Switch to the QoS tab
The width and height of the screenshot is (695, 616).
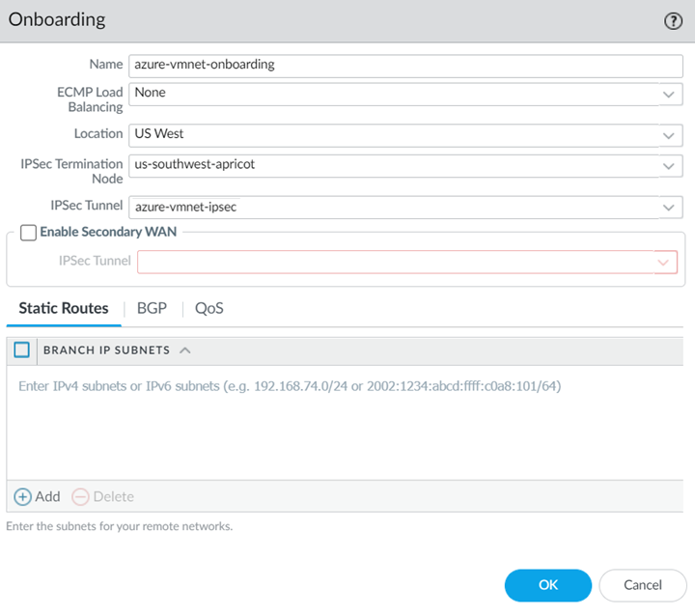point(208,308)
